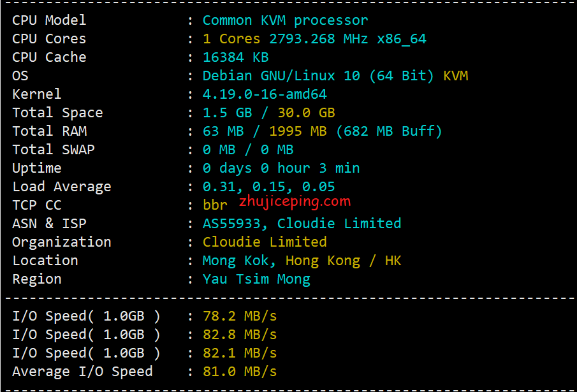Select the 'bbr' TCP CC value
This screenshot has width=577, height=392.
point(215,205)
